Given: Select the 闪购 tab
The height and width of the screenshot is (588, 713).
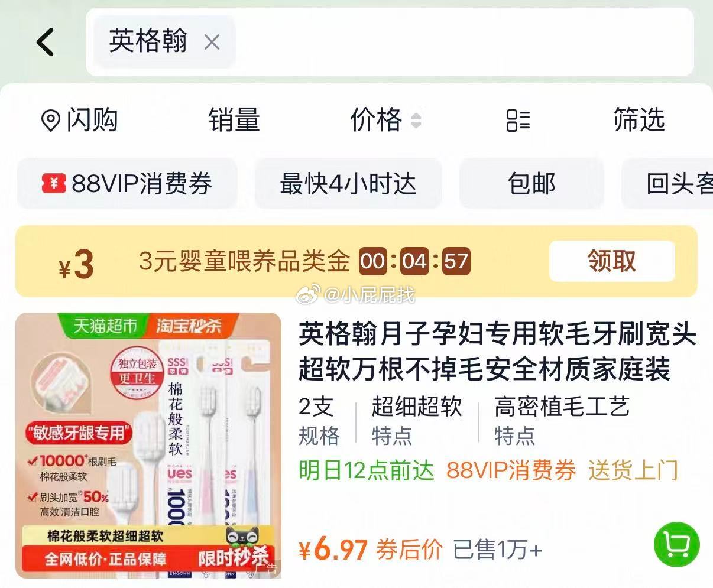Looking at the screenshot, I should [x=80, y=120].
